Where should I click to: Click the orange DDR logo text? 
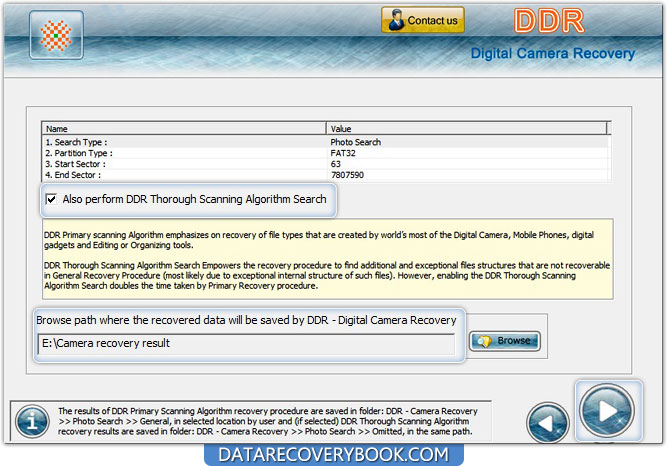[549, 20]
